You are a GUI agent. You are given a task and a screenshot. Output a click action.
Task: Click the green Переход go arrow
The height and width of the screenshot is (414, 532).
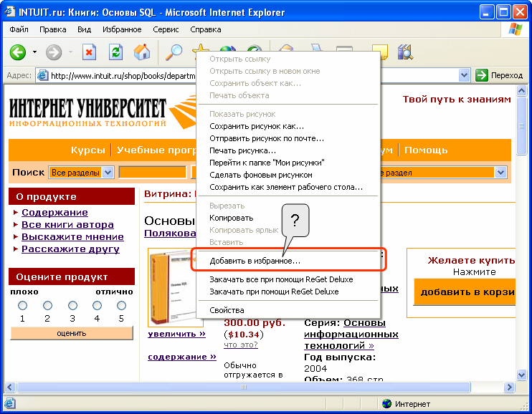(481, 75)
